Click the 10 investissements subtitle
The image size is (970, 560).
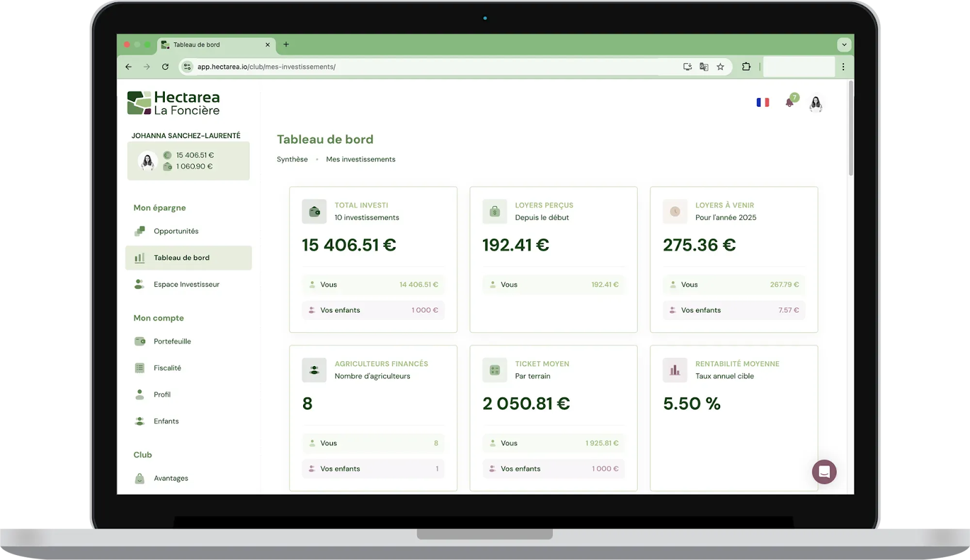coord(367,218)
